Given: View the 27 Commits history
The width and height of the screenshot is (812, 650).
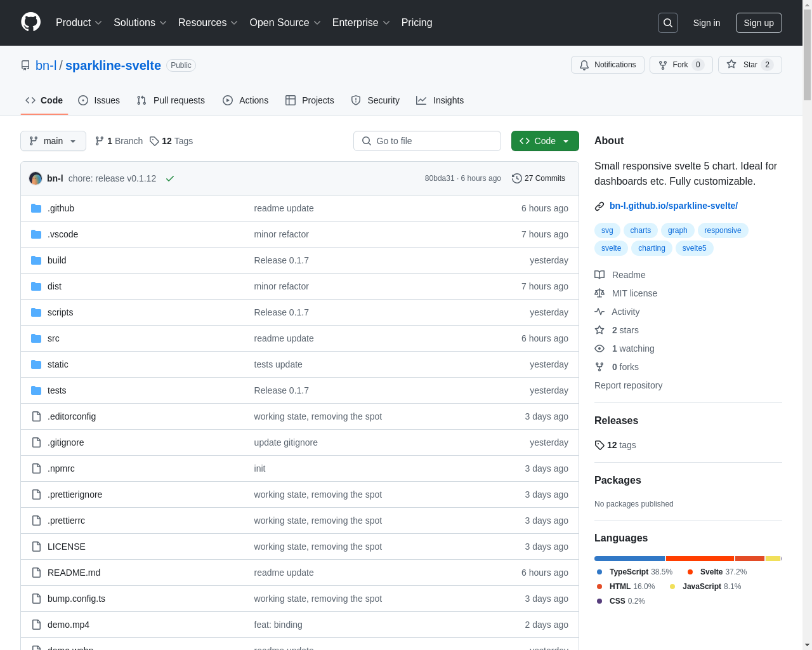Looking at the screenshot, I should pyautogui.click(x=539, y=178).
